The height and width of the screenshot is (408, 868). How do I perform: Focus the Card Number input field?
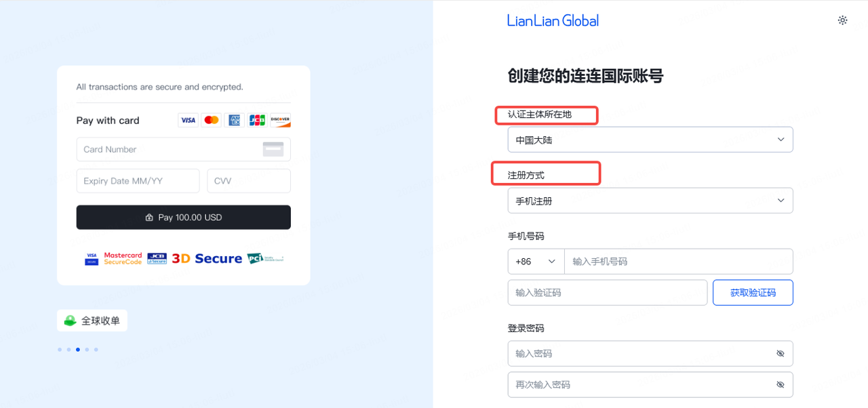[x=183, y=149]
